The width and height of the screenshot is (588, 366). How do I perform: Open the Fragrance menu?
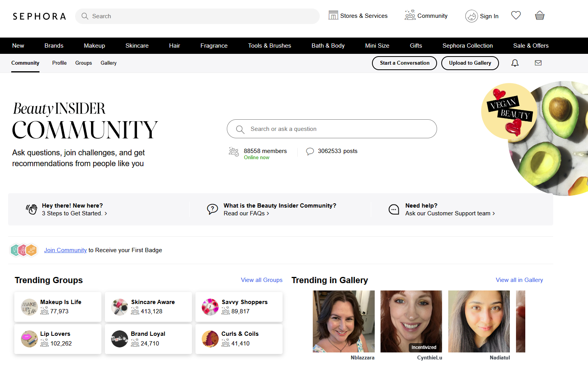tap(214, 46)
